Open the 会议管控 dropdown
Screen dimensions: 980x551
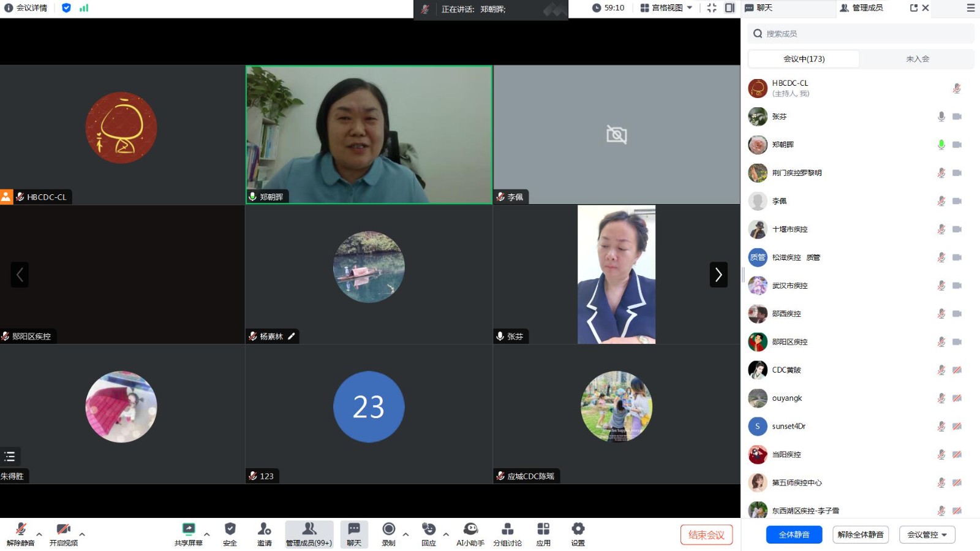coord(927,534)
